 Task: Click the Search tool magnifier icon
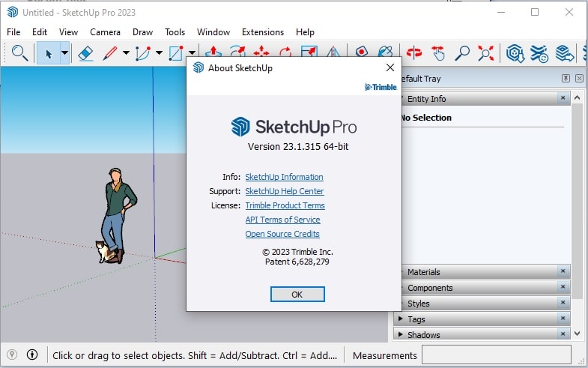[19, 53]
